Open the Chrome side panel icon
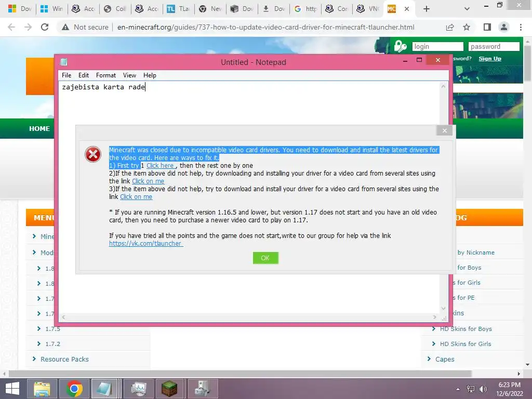Viewport: 532px width, 399px height. coord(487,27)
